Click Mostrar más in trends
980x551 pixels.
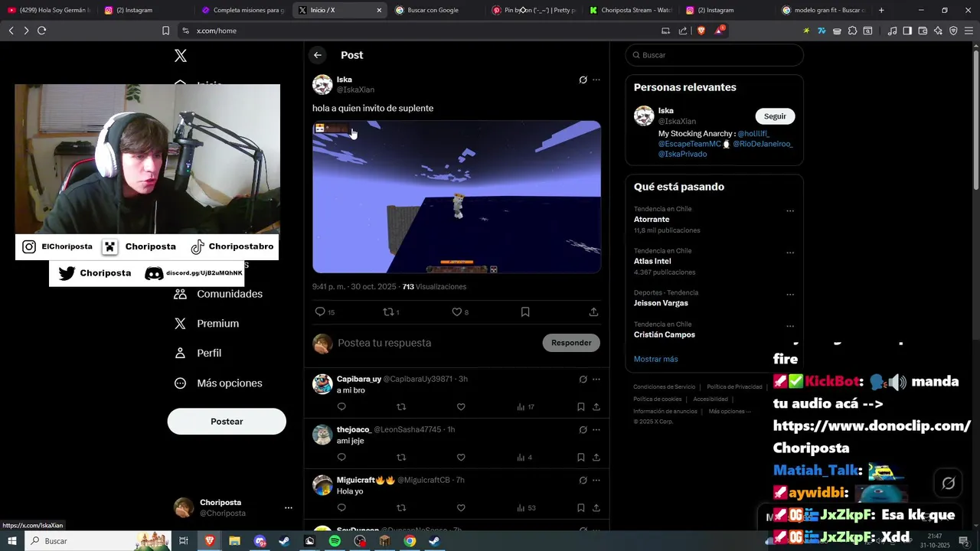pyautogui.click(x=655, y=359)
